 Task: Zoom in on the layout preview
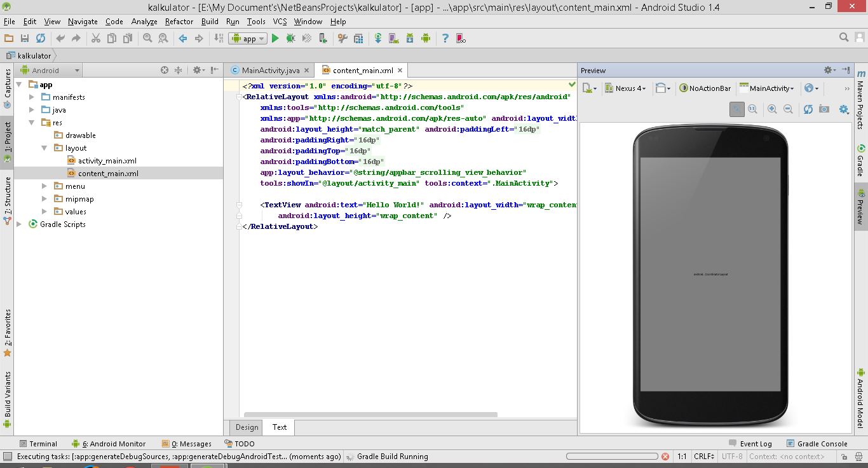(772, 109)
